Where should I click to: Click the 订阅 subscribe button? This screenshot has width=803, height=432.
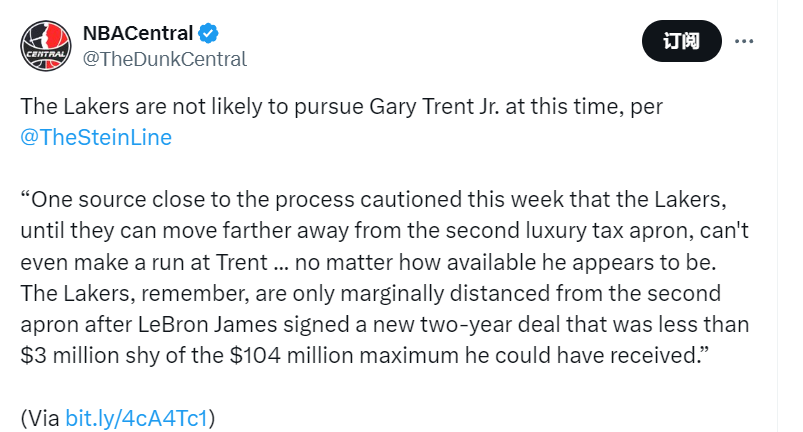[x=681, y=41]
